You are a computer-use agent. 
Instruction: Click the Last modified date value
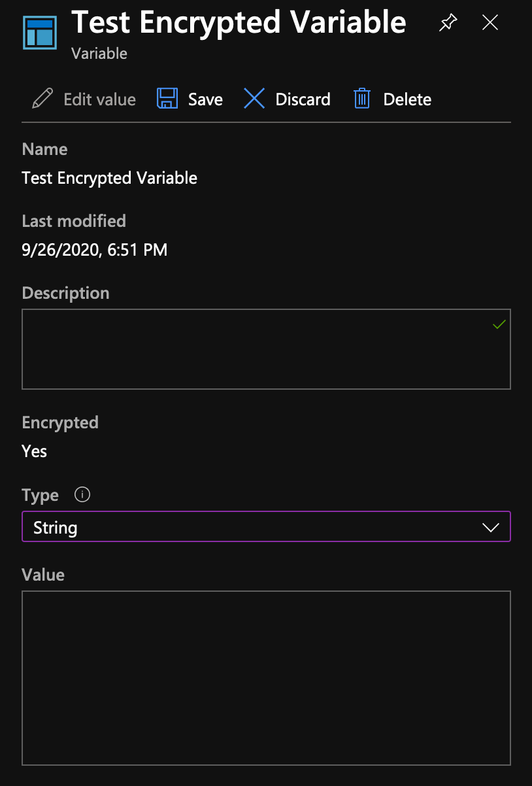[x=95, y=249]
